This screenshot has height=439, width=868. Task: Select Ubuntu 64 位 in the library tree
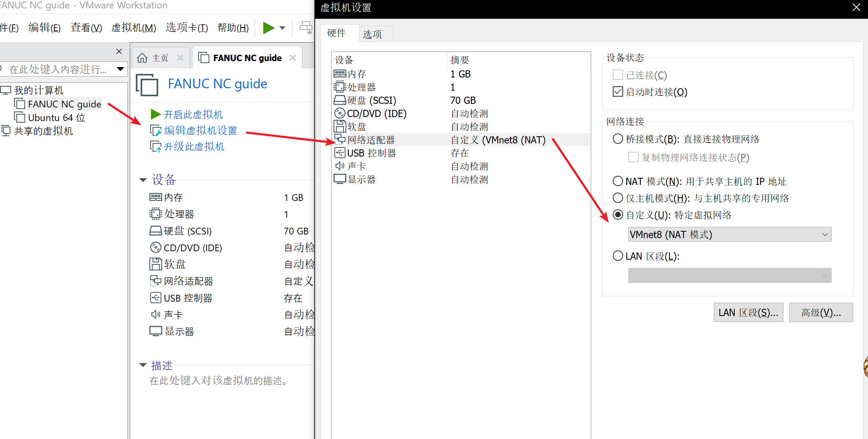pos(56,118)
